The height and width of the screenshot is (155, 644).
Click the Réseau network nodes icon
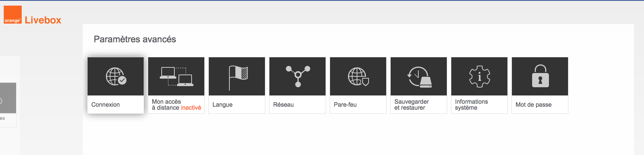[298, 76]
